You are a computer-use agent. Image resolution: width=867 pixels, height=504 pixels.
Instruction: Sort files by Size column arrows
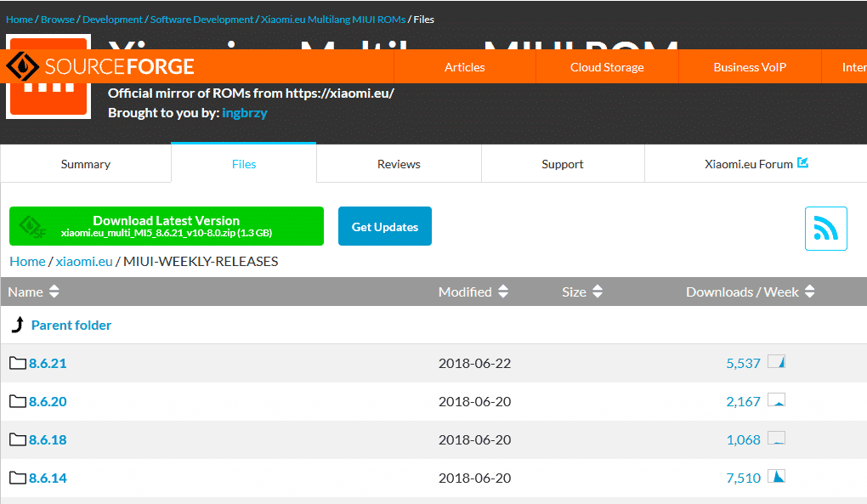tap(598, 292)
